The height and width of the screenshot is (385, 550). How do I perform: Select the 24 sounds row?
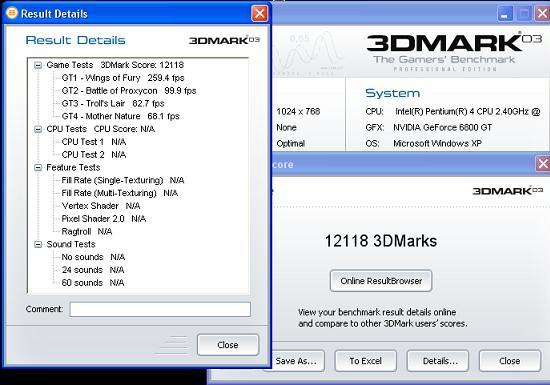point(93,270)
